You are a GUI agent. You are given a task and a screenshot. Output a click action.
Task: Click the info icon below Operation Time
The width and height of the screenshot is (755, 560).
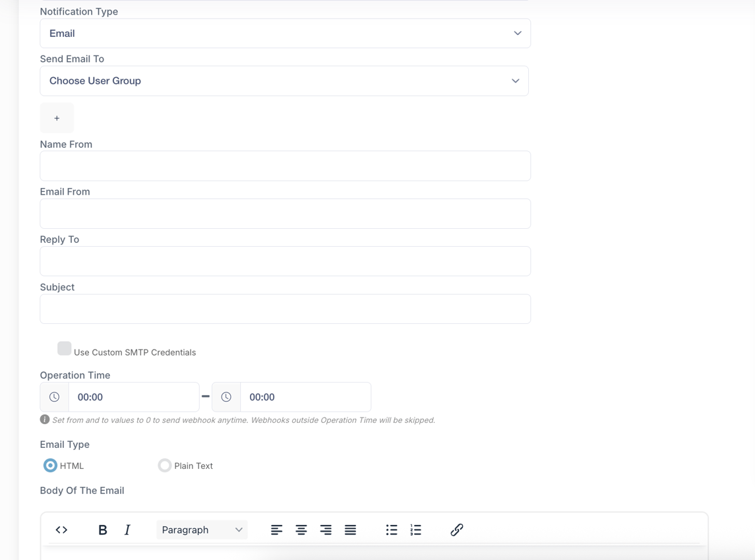pyautogui.click(x=44, y=420)
